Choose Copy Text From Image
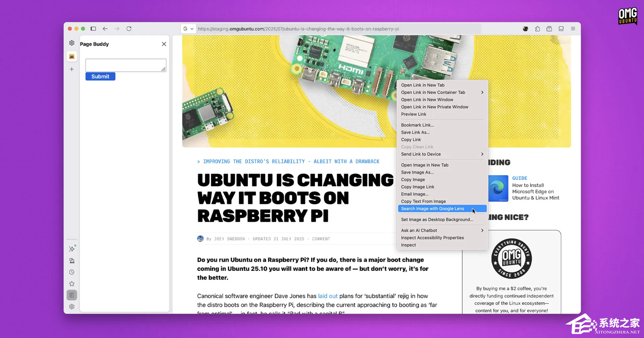The image size is (644, 338). tap(423, 201)
